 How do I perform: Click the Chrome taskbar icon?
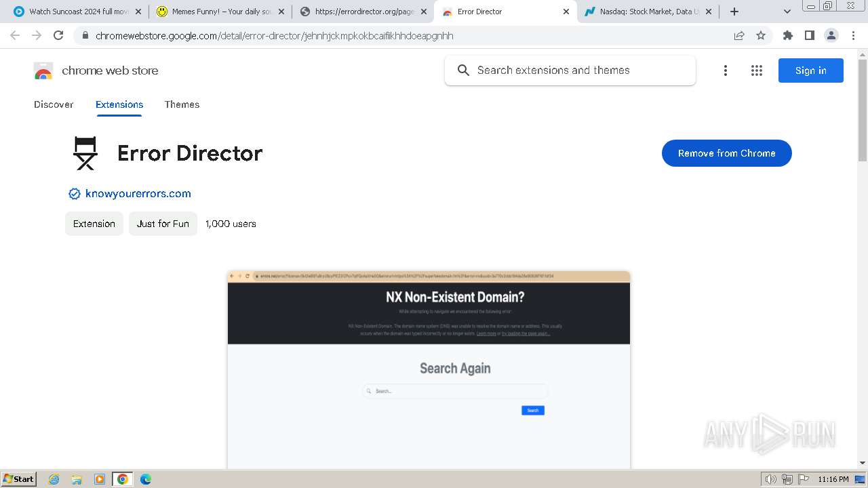click(x=123, y=479)
